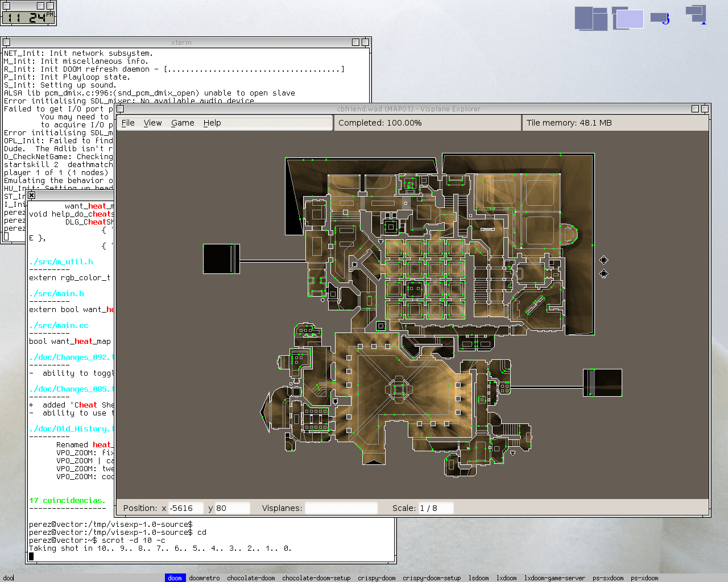Select the highlighted 'doom' launcher entry
728x582 pixels.
(175, 578)
